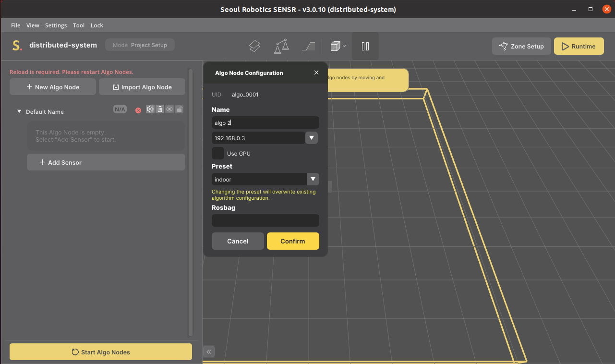Click the distributed-system project name
The width and height of the screenshot is (615, 364).
[63, 45]
